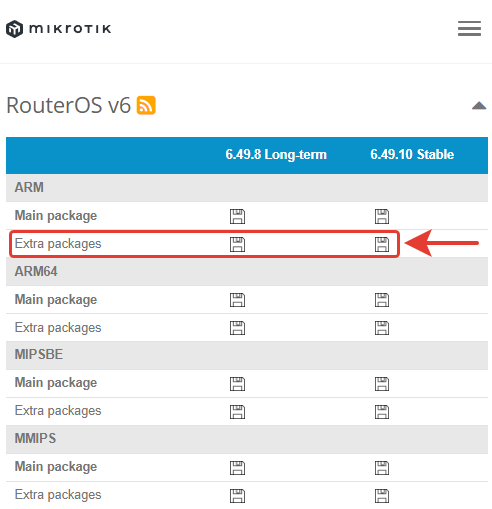Download MIPSBE Extra packages 6.49.10 Stable
492x509 pixels.
(382, 412)
